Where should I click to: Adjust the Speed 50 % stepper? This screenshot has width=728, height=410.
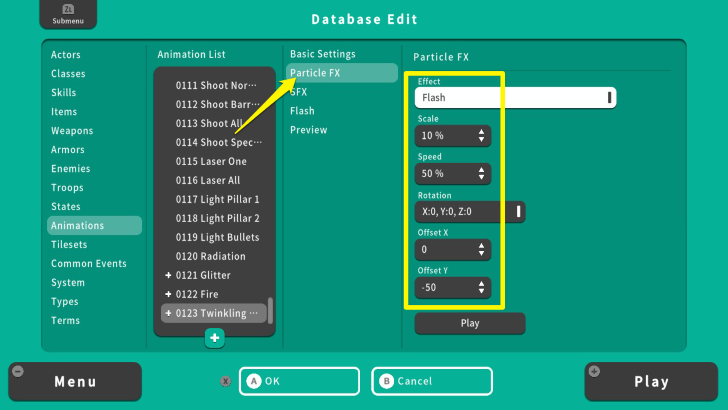pos(453,174)
